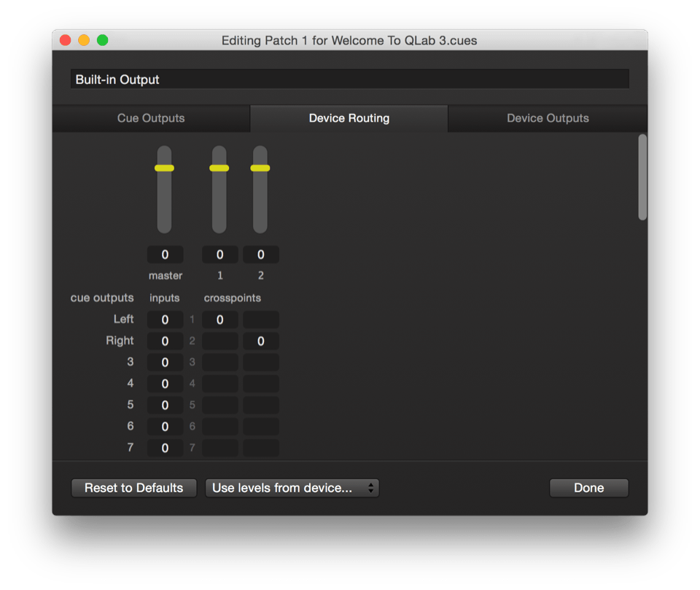Open 'Use levels from device...' dropdown
This screenshot has height=590, width=700.
coord(292,488)
